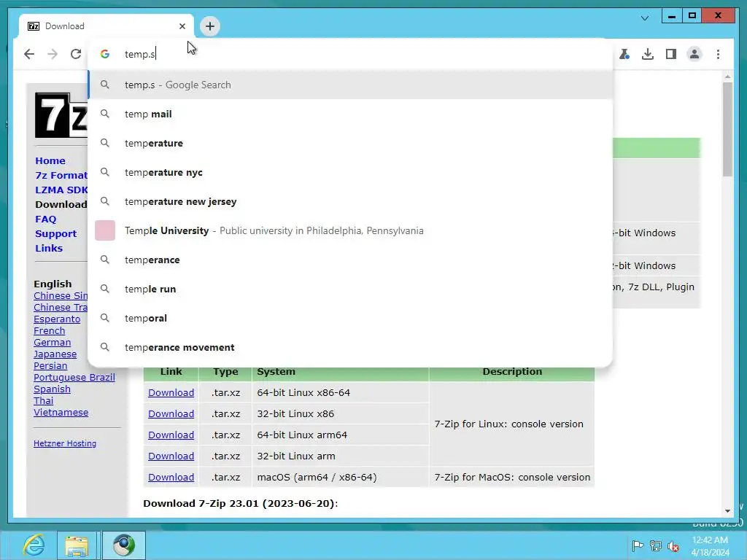Click the browser forward arrow

tap(53, 54)
